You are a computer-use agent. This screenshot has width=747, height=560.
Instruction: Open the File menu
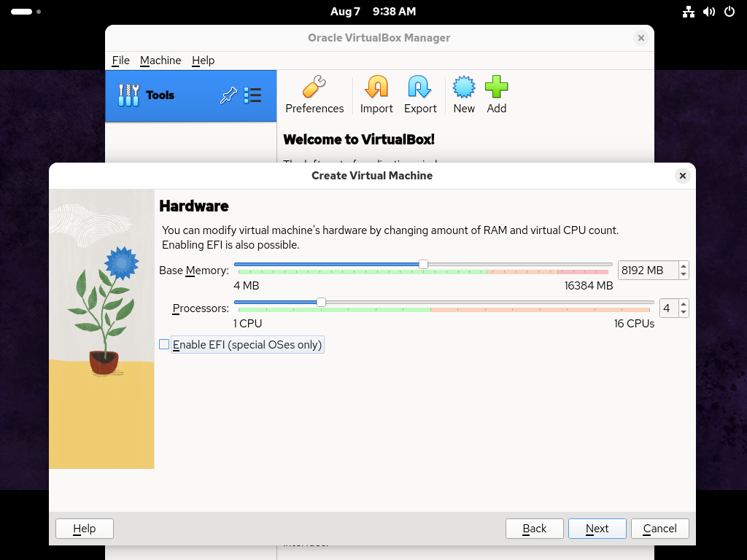(120, 61)
